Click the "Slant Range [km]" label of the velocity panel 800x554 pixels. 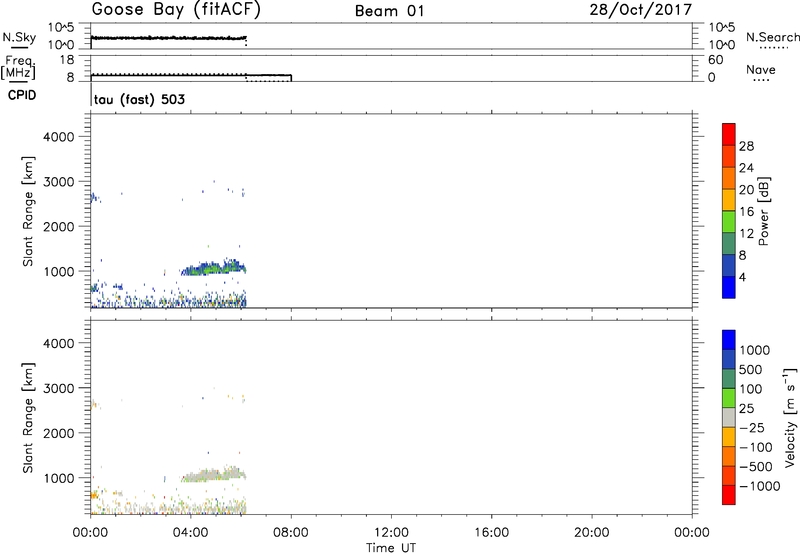click(28, 418)
